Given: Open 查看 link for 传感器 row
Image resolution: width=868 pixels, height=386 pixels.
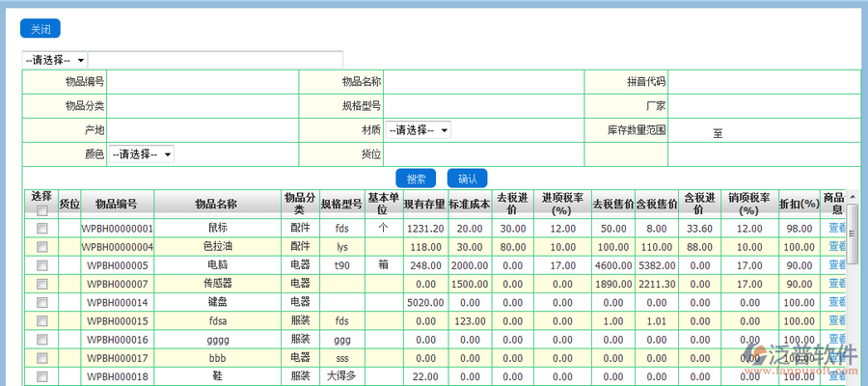Looking at the screenshot, I should [836, 284].
